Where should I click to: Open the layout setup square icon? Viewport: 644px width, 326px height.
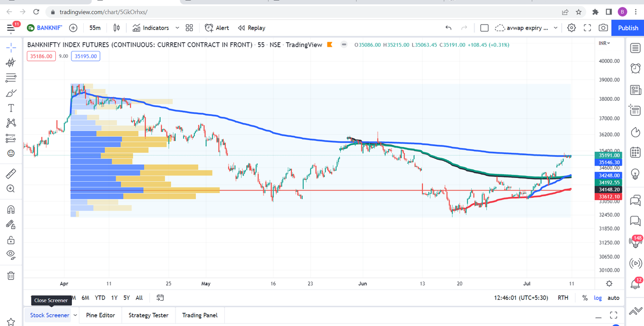point(484,28)
